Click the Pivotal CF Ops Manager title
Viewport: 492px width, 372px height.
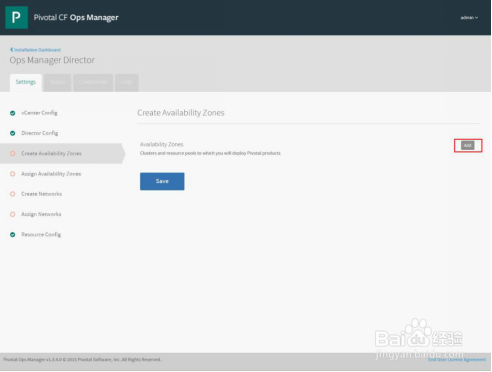(x=76, y=18)
